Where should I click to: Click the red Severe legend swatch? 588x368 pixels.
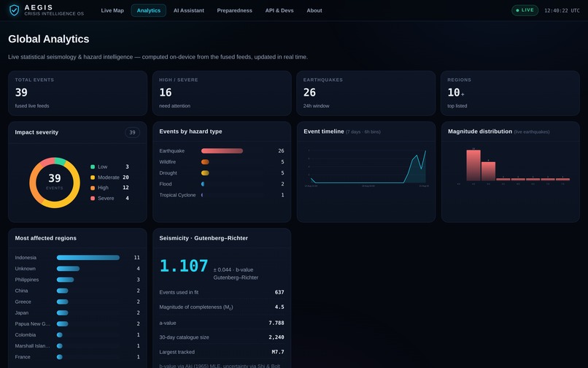click(x=93, y=199)
